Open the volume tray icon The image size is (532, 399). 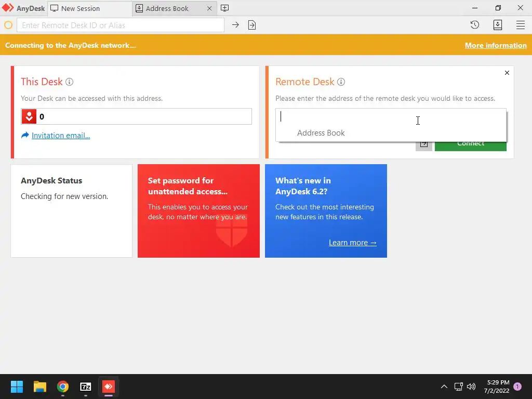[x=471, y=387]
